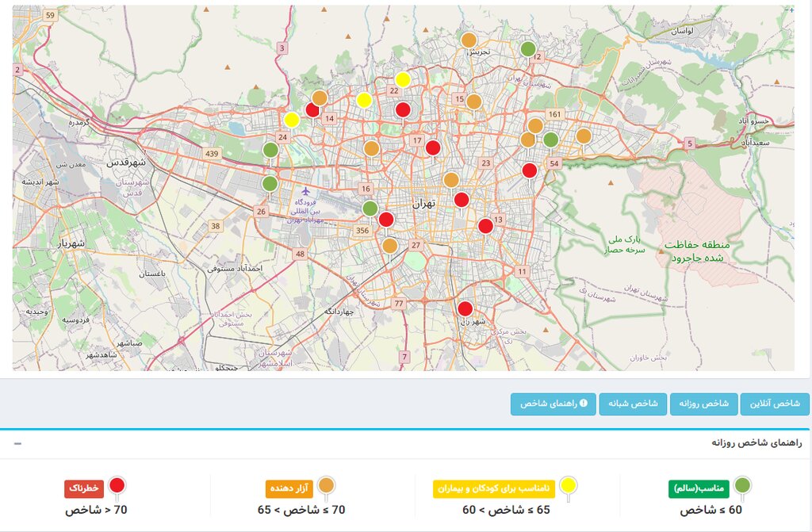This screenshot has width=812, height=532.
Task: Open the green marker near road 356
Action: point(370,209)
